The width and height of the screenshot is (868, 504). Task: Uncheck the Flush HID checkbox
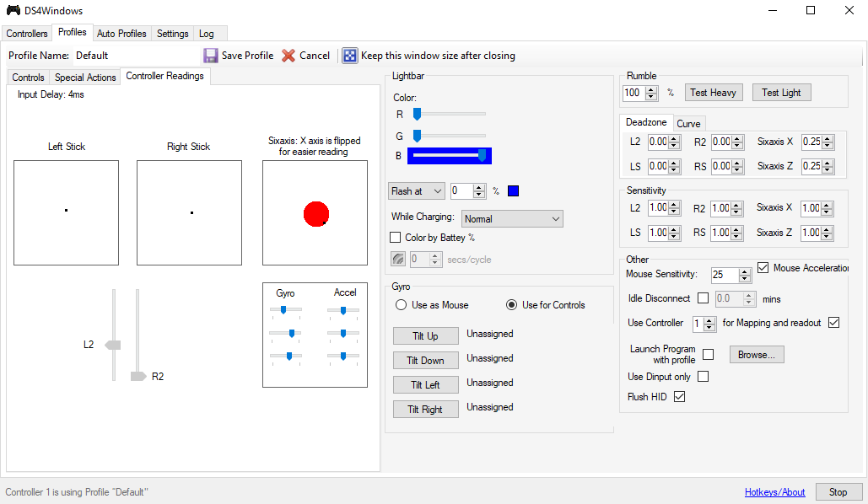point(679,397)
